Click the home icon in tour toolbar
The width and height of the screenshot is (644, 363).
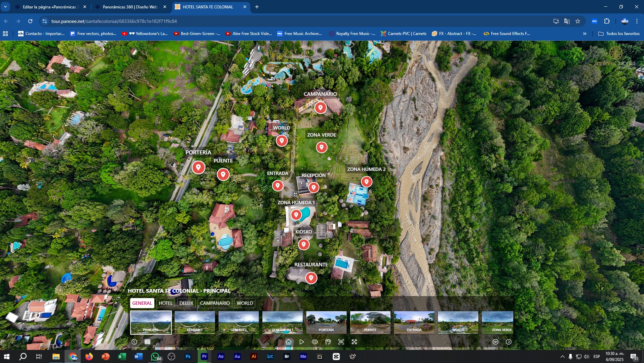pos(289,342)
